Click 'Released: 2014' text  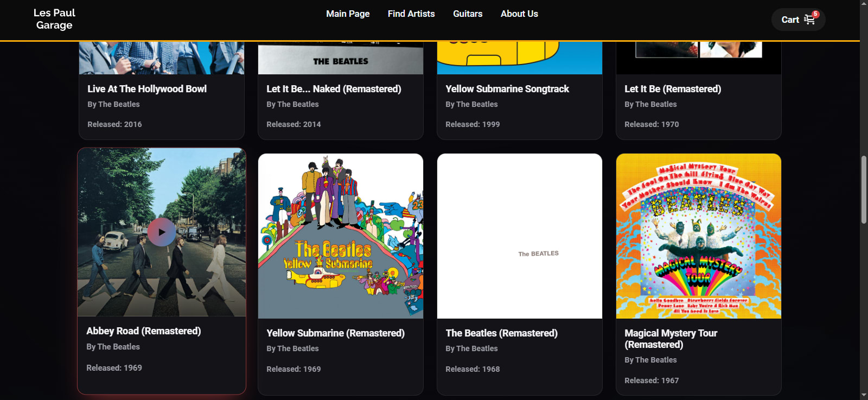tap(293, 124)
